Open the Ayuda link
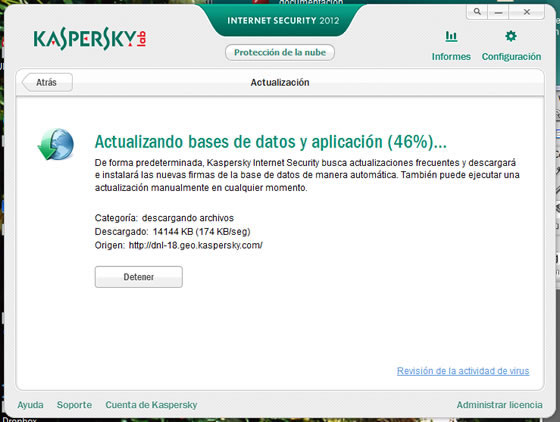This screenshot has height=422, width=560. coord(30,405)
